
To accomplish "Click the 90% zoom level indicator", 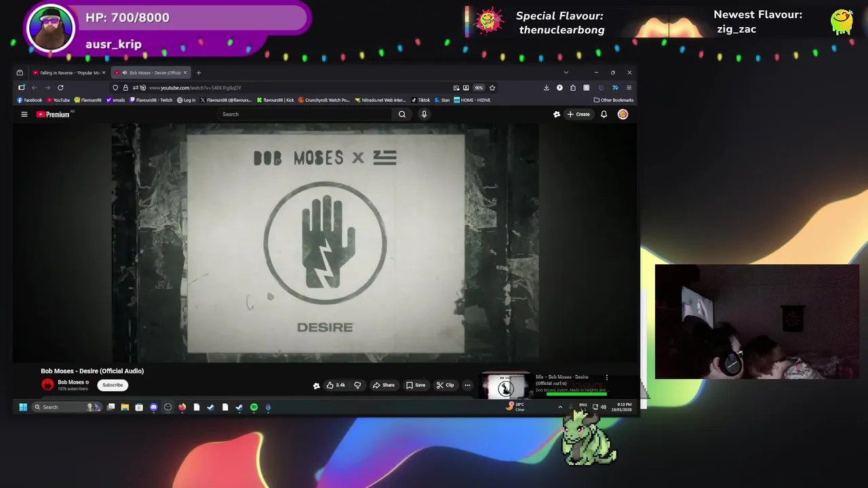I will [x=479, y=87].
